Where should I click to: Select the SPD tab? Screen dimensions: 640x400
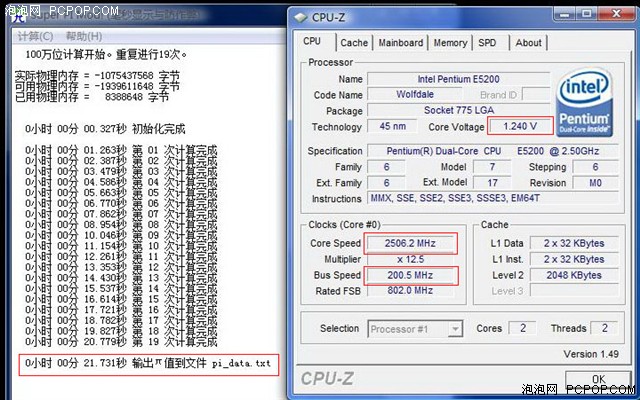click(x=487, y=43)
